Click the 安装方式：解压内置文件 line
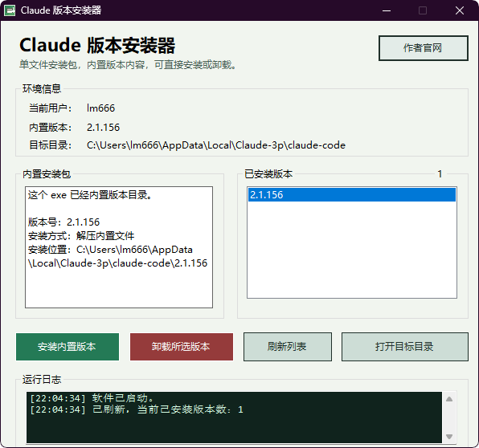Image resolution: width=479 pixels, height=448 pixels. pyautogui.click(x=81, y=236)
